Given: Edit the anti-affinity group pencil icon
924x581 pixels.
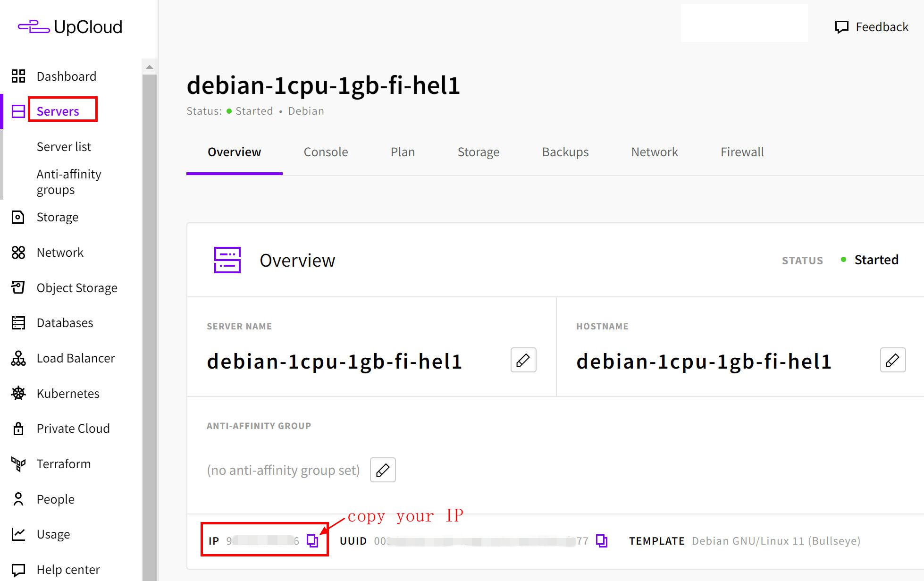Looking at the screenshot, I should click(383, 470).
